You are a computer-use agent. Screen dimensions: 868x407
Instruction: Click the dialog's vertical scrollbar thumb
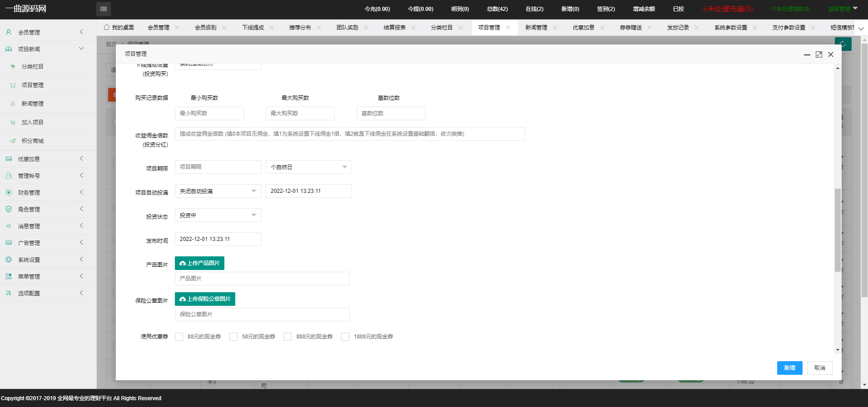pyautogui.click(x=838, y=230)
